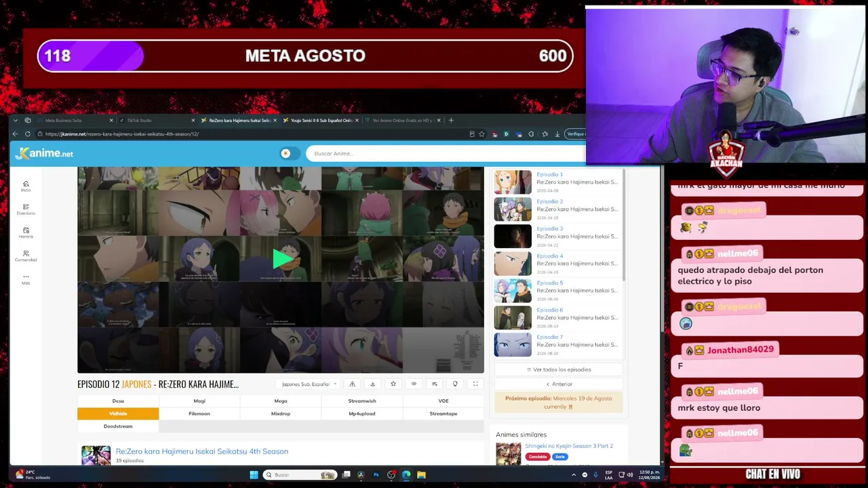Open the browser downloads icon
868x488 pixels.
557,134
